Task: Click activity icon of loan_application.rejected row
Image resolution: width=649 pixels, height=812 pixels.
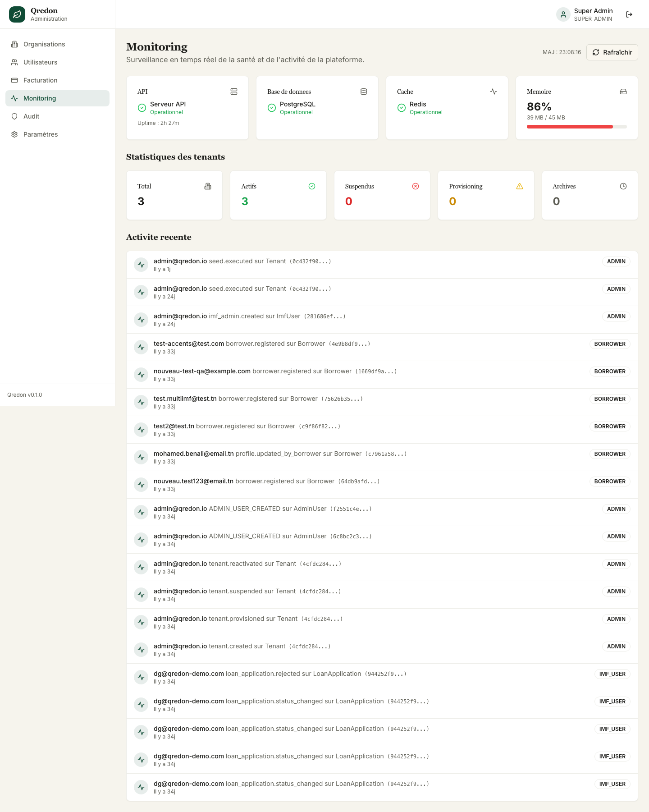Action: pos(141,677)
